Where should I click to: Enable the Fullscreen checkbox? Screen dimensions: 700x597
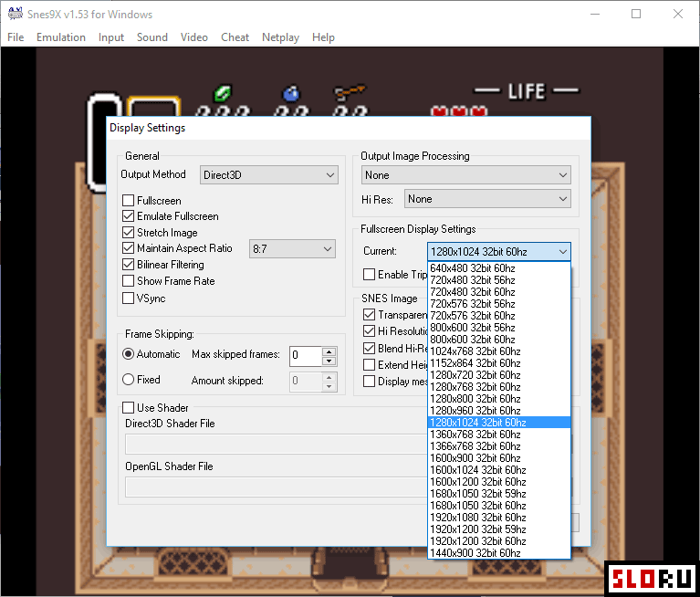click(x=128, y=201)
